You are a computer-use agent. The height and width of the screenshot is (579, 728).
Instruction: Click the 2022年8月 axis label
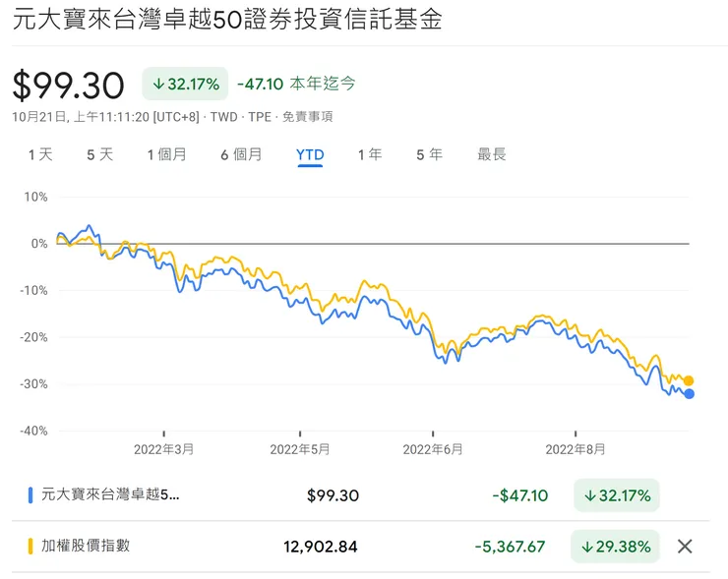576,449
